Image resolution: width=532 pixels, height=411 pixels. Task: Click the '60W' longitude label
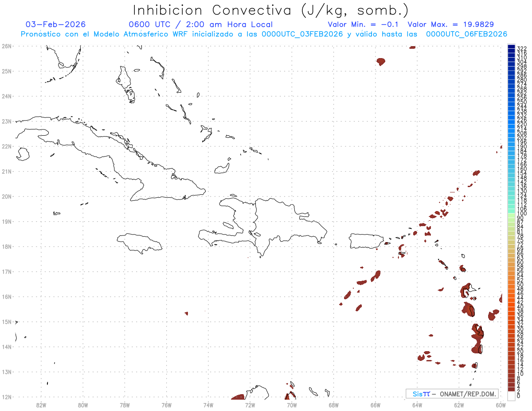click(x=501, y=404)
